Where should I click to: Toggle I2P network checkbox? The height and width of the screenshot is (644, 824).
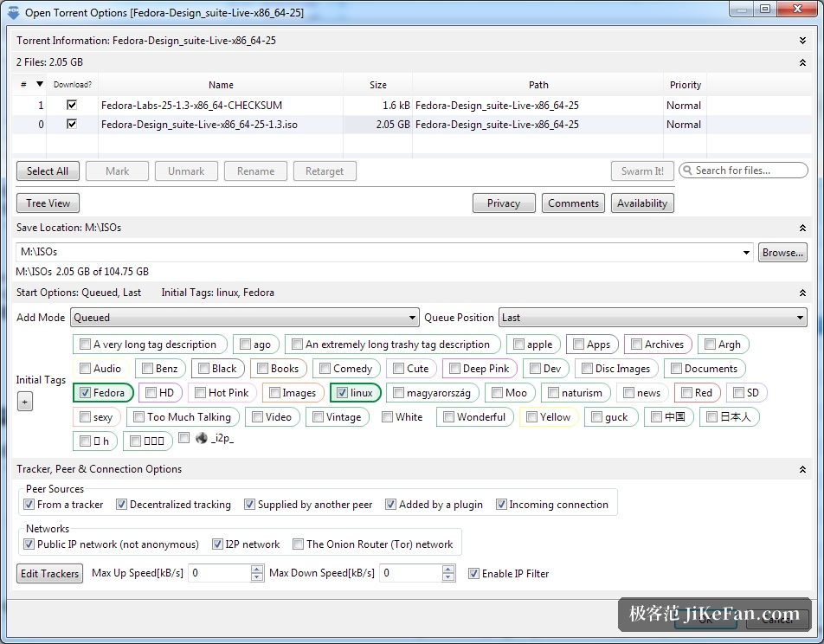217,544
